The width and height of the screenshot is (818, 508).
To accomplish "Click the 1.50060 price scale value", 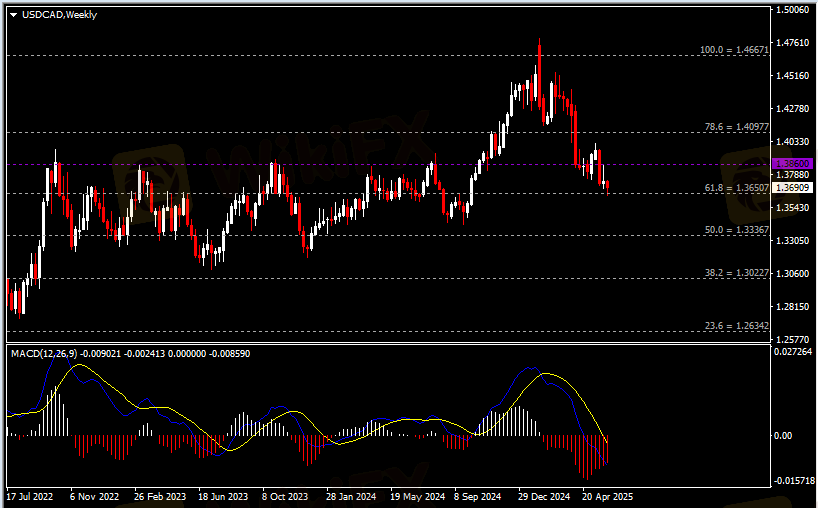I will click(792, 9).
